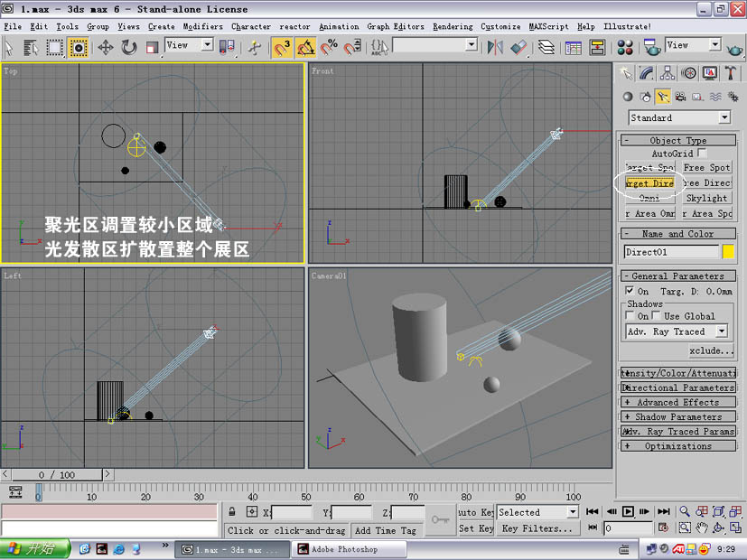Enable the Shadows On checkbox

click(x=630, y=316)
